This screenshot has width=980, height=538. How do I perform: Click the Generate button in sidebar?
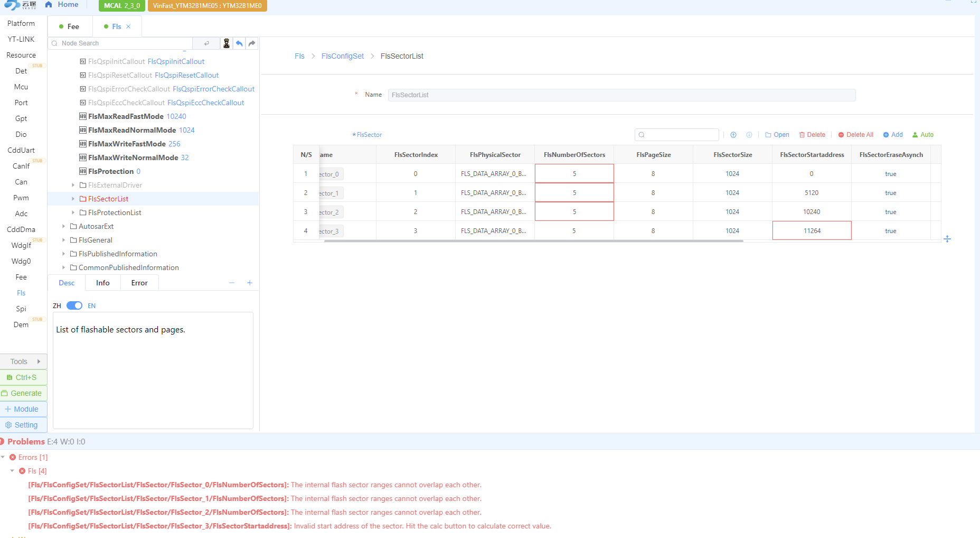23,393
